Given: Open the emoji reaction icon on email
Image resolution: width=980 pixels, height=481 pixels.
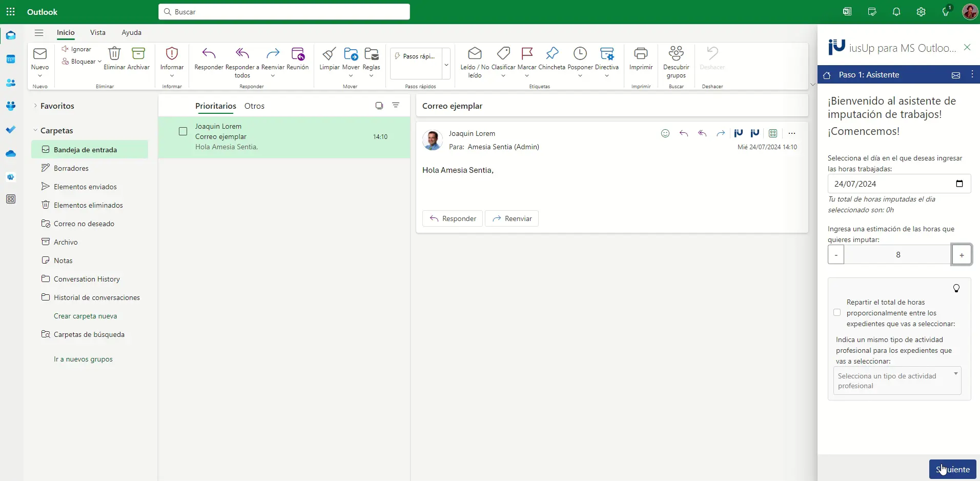Looking at the screenshot, I should 665,133.
